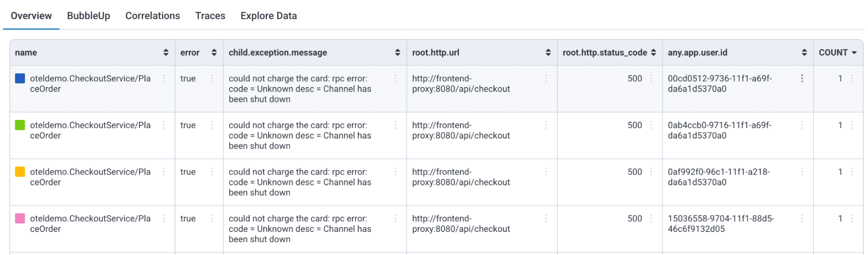Open kebab menu for user id 0af992f0

coord(802,172)
